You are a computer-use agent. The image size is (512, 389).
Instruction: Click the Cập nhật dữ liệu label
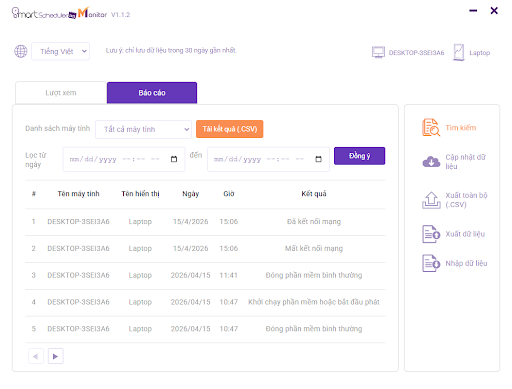(x=466, y=162)
